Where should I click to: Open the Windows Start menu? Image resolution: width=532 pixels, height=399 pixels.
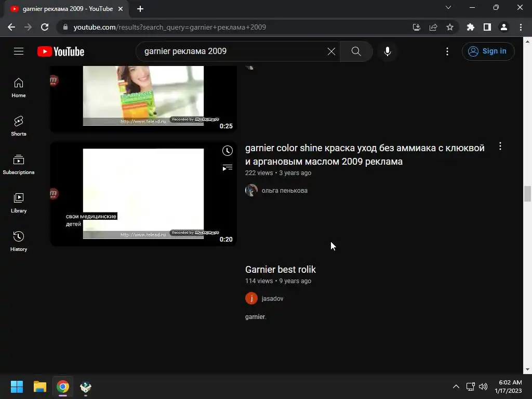(17, 387)
